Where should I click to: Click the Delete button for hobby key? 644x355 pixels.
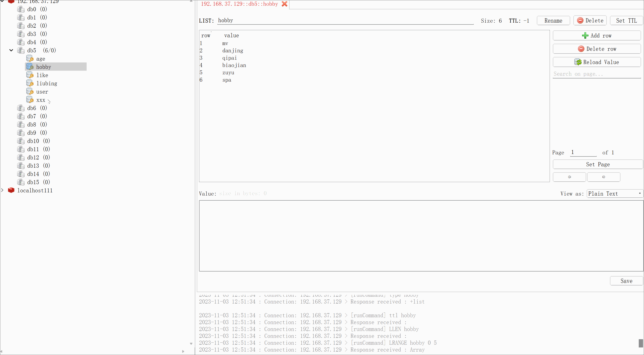[x=590, y=20]
